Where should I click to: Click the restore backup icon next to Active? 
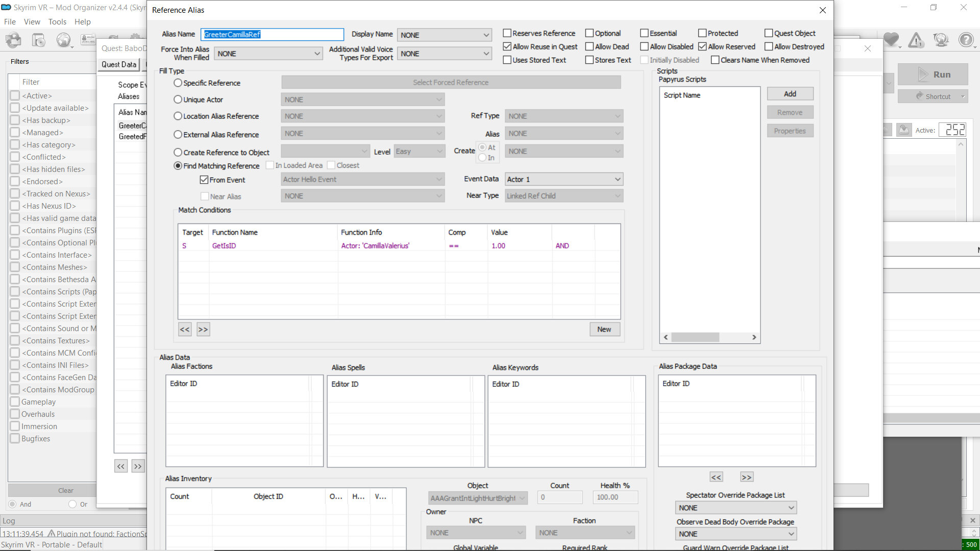click(x=904, y=130)
